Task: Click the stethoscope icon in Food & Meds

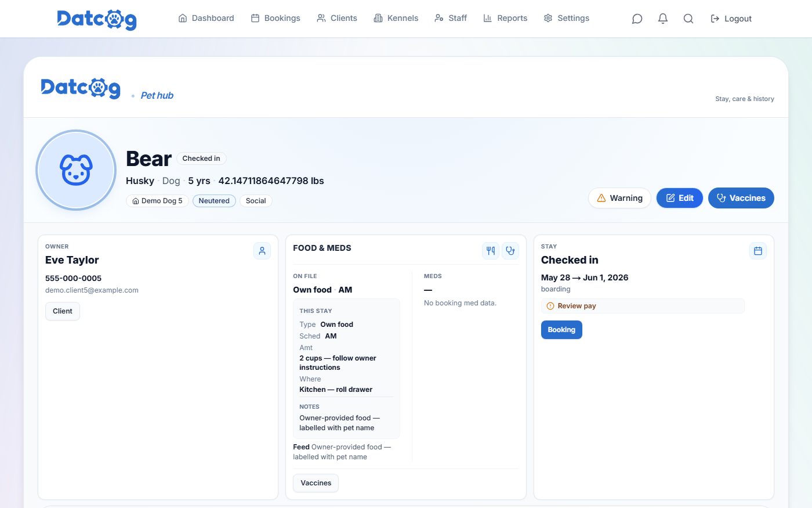Action: (x=510, y=251)
